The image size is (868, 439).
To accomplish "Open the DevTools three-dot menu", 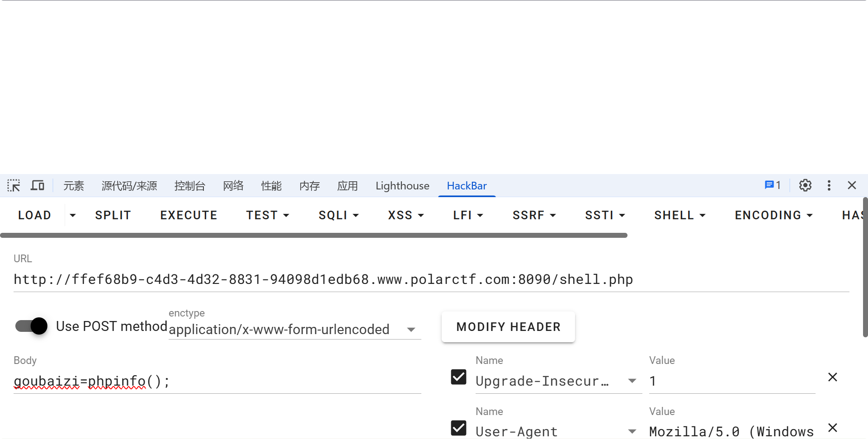I will (x=829, y=185).
